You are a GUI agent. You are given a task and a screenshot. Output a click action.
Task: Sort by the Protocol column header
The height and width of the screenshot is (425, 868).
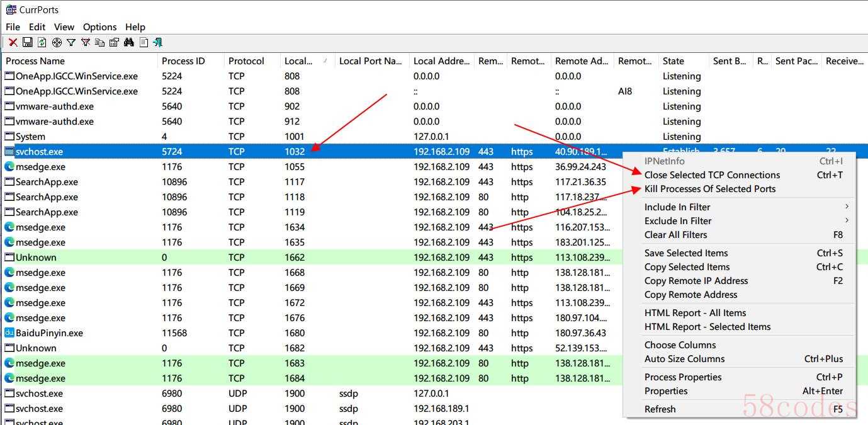(x=252, y=61)
